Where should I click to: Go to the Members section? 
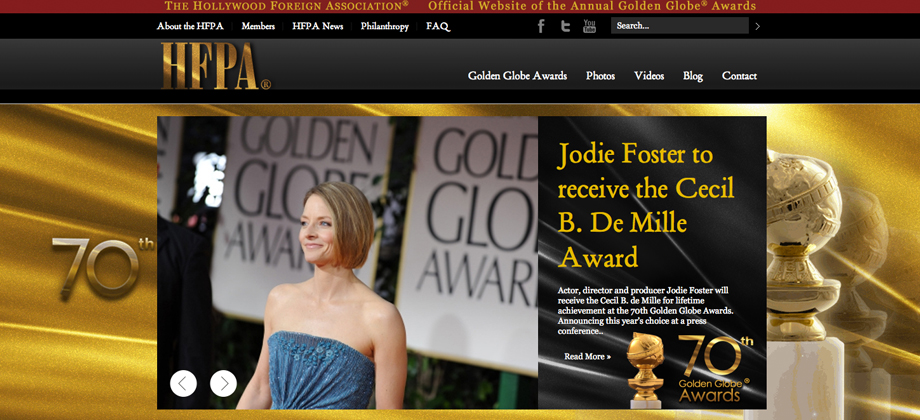point(258,26)
